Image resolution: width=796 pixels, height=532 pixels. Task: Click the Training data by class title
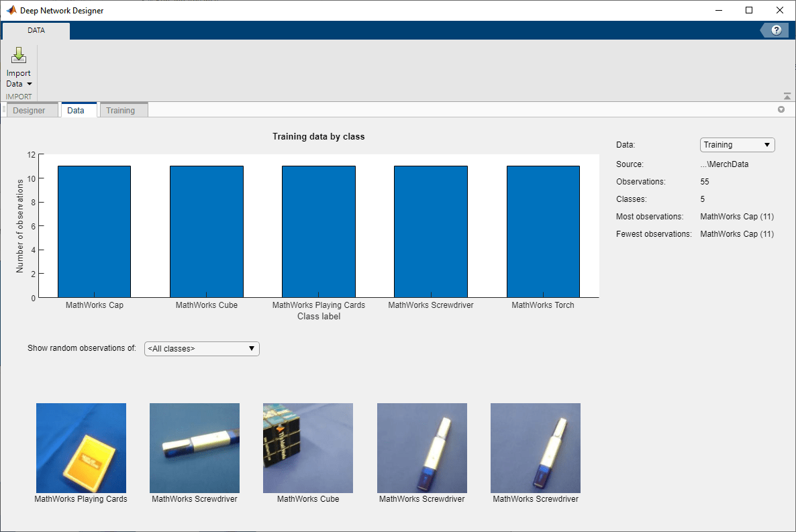tap(318, 137)
